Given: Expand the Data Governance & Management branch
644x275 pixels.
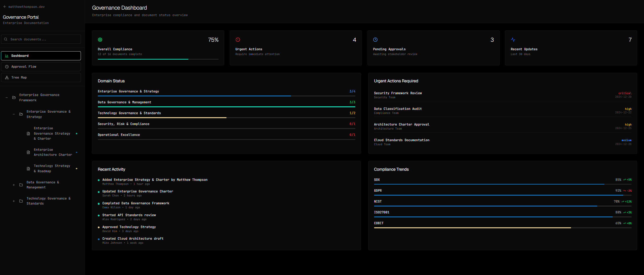Looking at the screenshot, I should coord(14,185).
